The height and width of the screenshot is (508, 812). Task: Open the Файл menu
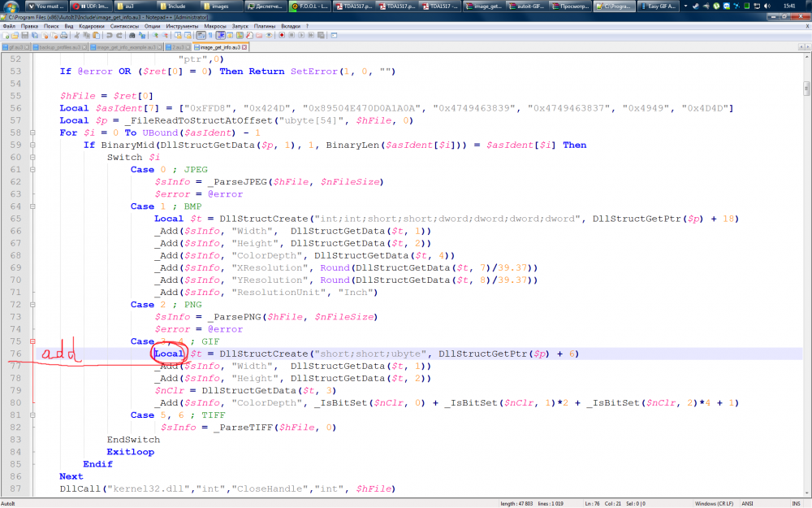[x=9, y=26]
